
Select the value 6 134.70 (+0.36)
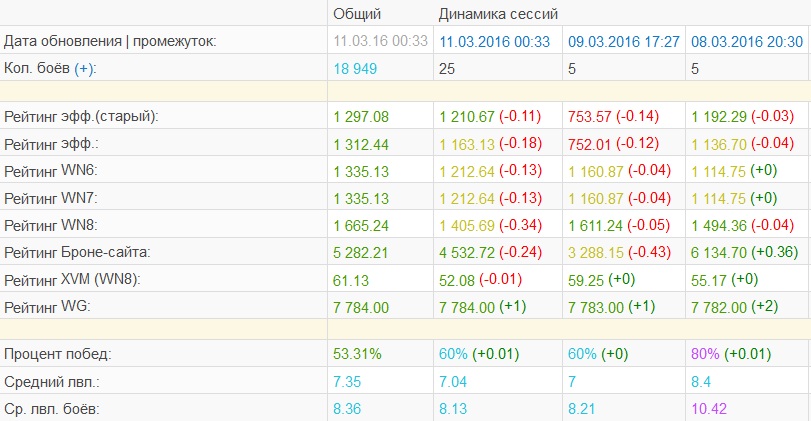[745, 252]
